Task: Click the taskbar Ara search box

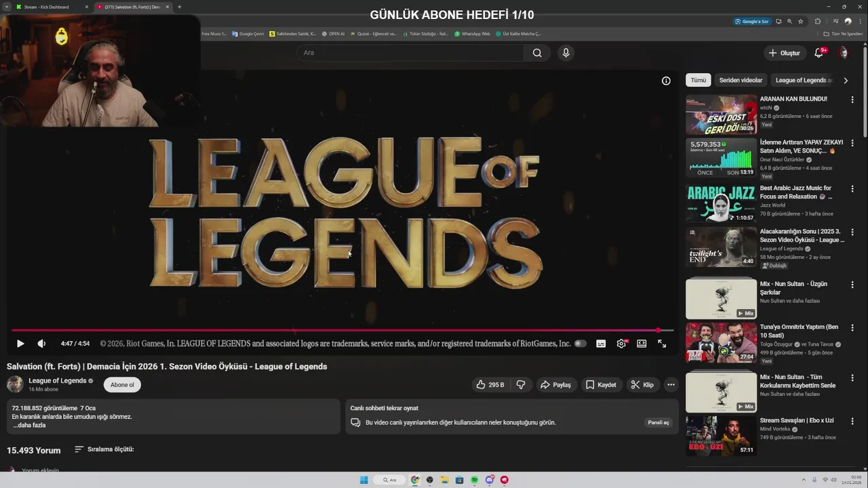Action: coord(390,480)
